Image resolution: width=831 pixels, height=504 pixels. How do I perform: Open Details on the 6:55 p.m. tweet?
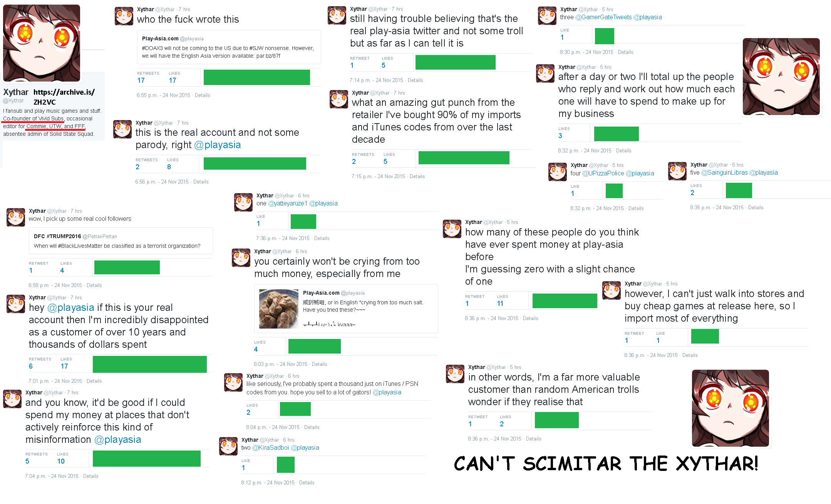[203, 95]
